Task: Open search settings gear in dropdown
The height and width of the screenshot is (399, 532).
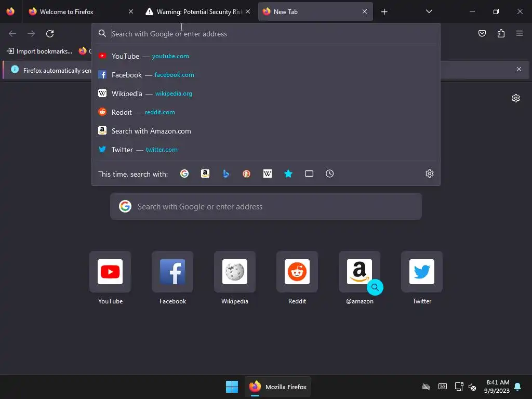Action: click(x=430, y=174)
